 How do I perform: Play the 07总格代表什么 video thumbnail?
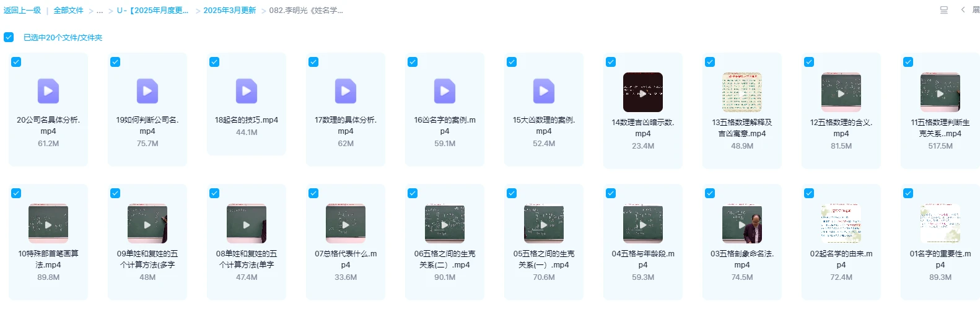(346, 224)
